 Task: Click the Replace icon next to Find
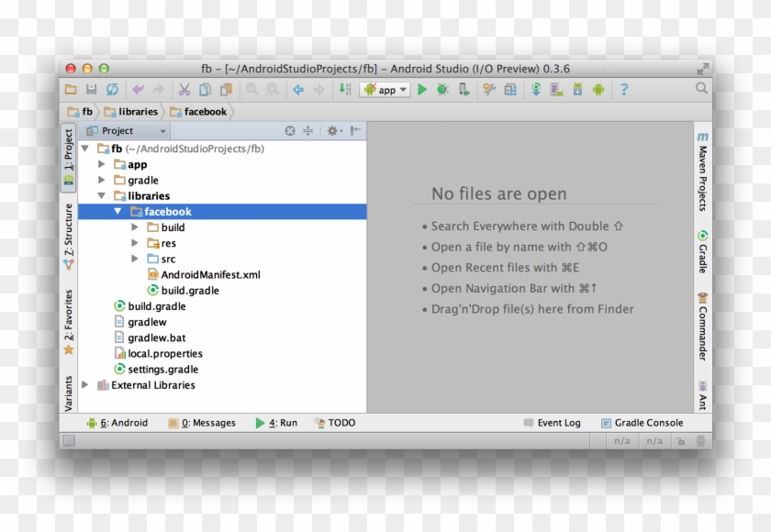(x=272, y=89)
